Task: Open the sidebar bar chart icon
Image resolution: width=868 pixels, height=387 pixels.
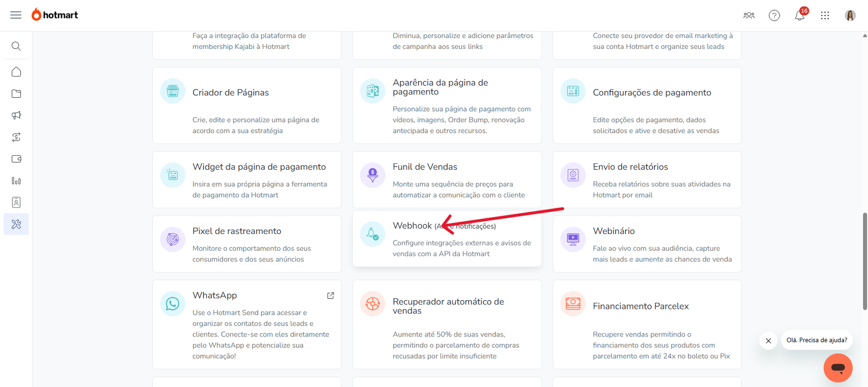Action: tap(16, 181)
